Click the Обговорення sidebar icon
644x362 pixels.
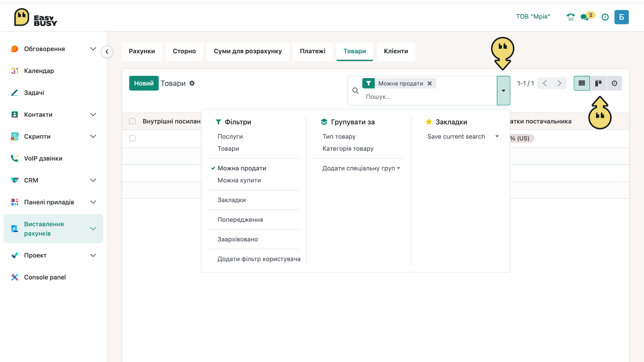pos(15,49)
